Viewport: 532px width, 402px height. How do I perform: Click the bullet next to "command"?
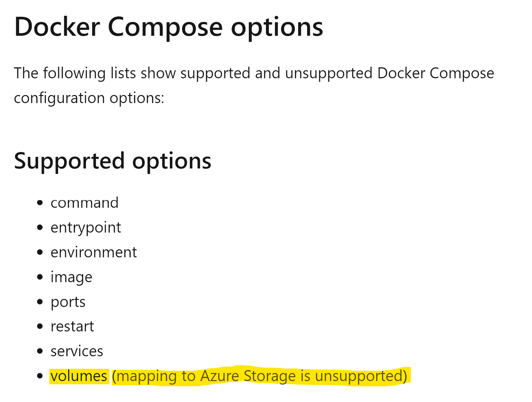tap(40, 203)
